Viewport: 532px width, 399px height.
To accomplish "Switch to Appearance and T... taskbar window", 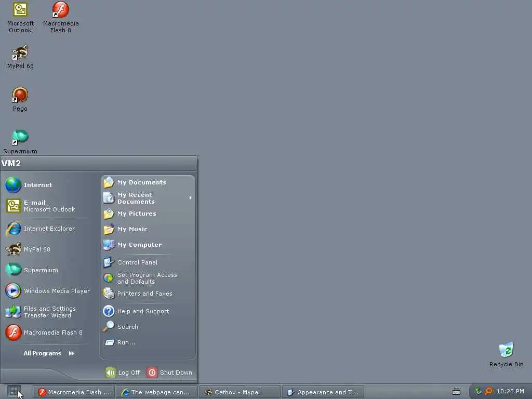I will (x=323, y=392).
